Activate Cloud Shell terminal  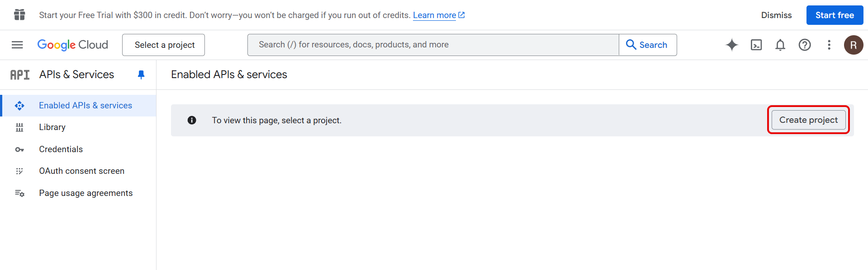tap(756, 45)
